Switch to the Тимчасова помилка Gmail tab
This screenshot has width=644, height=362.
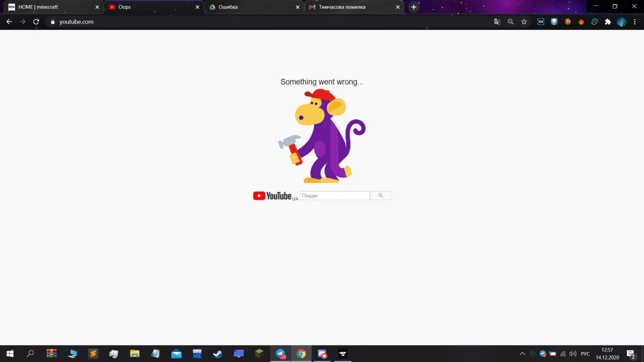pos(355,7)
